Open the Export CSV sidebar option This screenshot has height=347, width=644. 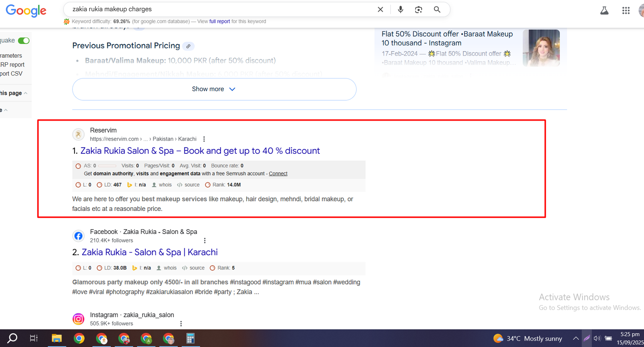click(x=11, y=74)
